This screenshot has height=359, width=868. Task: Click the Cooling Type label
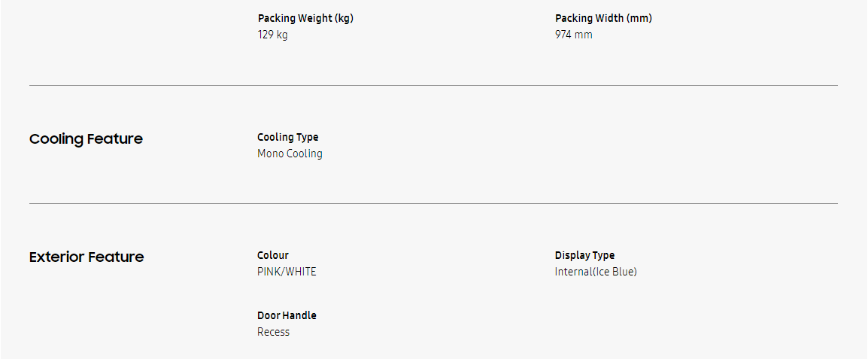(287, 137)
